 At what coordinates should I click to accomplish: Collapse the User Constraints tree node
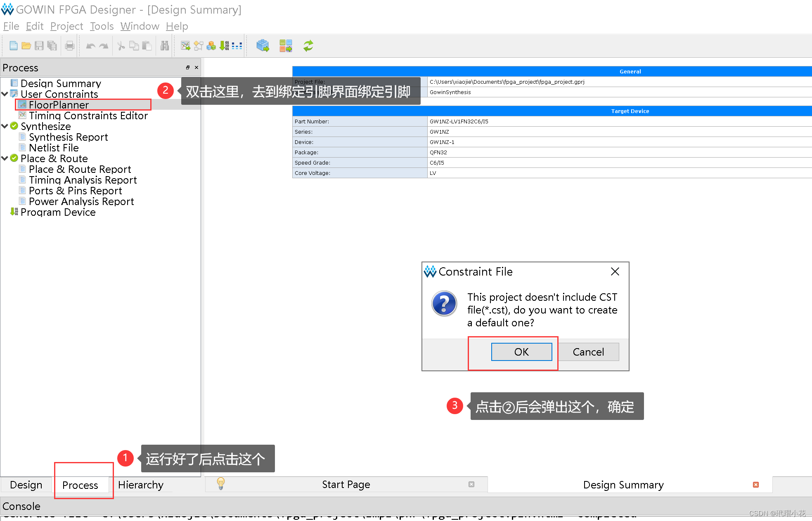coord(5,94)
